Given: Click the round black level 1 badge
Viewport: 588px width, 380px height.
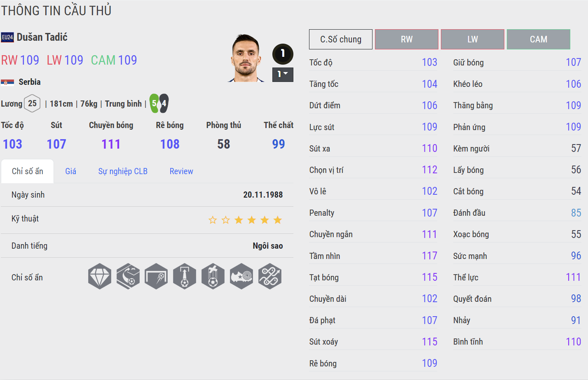Looking at the screenshot, I should pyautogui.click(x=283, y=54).
